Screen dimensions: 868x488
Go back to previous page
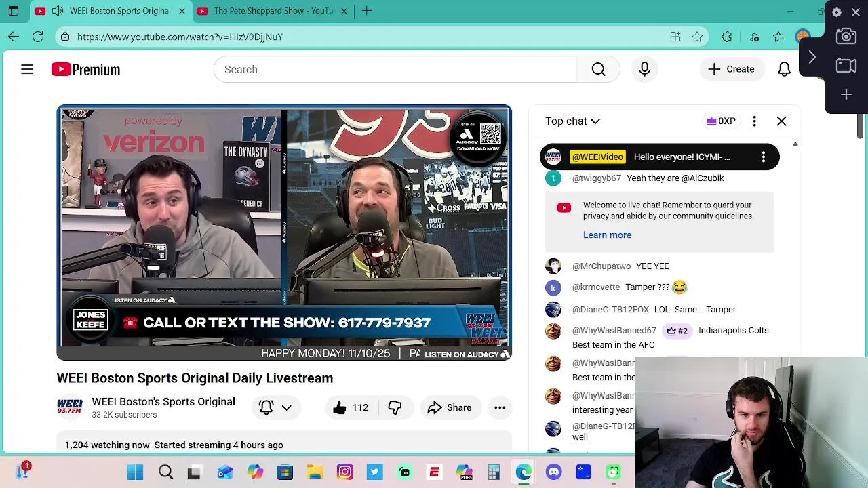coord(14,37)
